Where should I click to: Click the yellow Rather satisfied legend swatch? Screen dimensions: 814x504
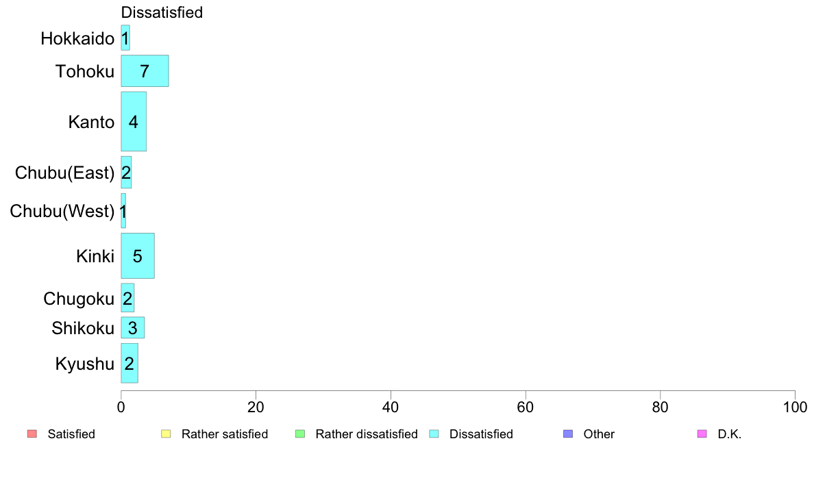click(166, 434)
